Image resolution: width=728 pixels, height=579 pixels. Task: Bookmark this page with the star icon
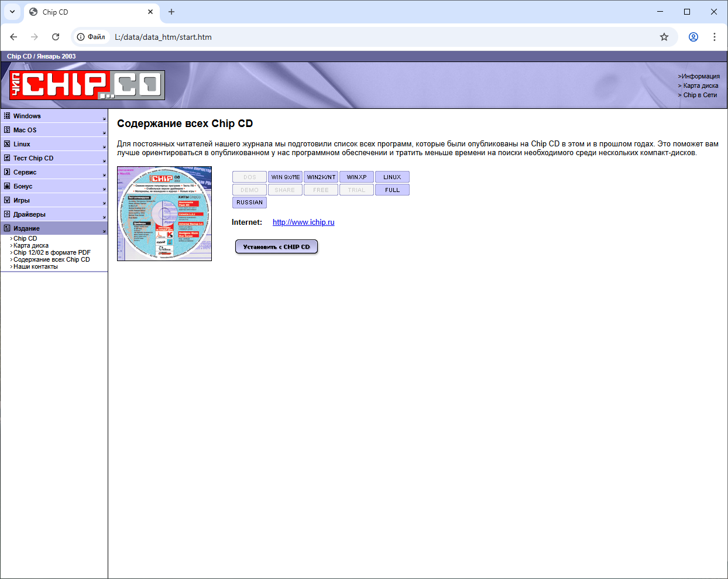point(664,37)
